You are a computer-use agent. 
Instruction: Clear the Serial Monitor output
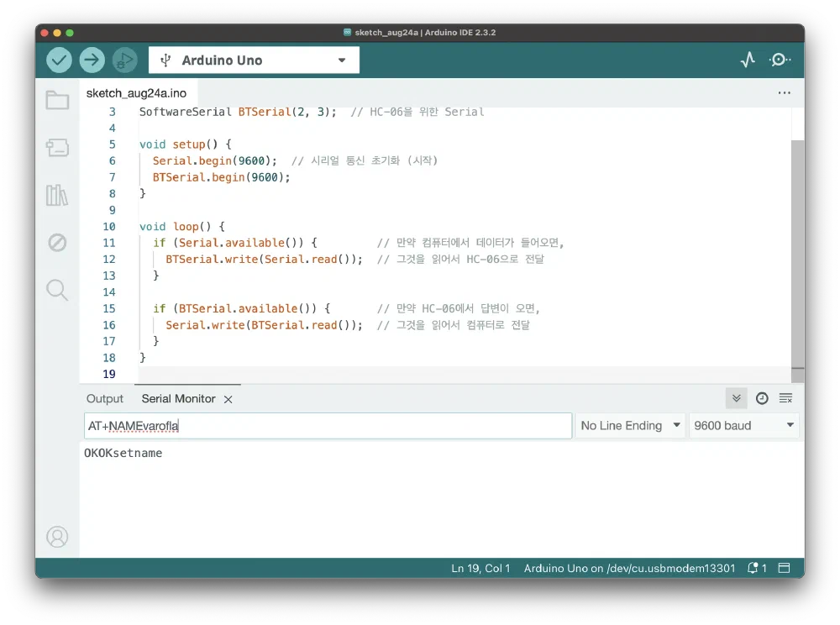785,398
